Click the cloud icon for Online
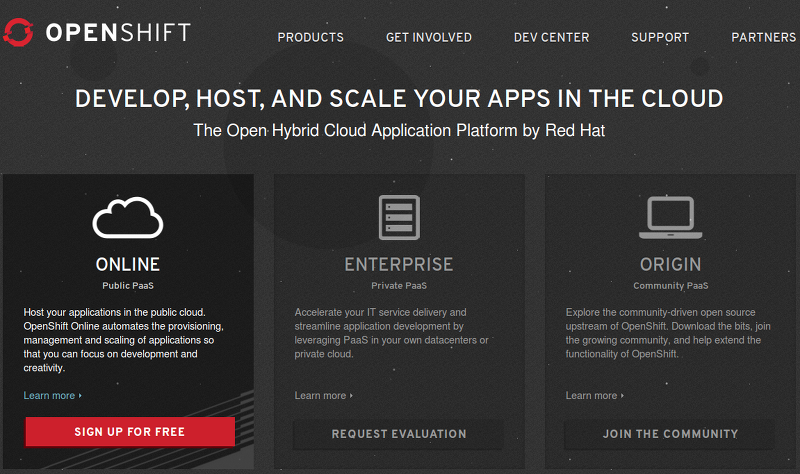The height and width of the screenshot is (474, 800). click(x=128, y=217)
